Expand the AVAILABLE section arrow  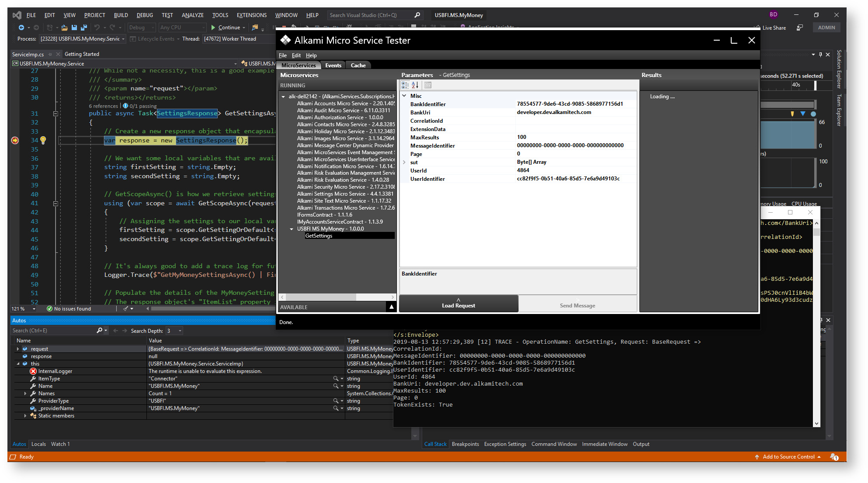[x=392, y=307]
